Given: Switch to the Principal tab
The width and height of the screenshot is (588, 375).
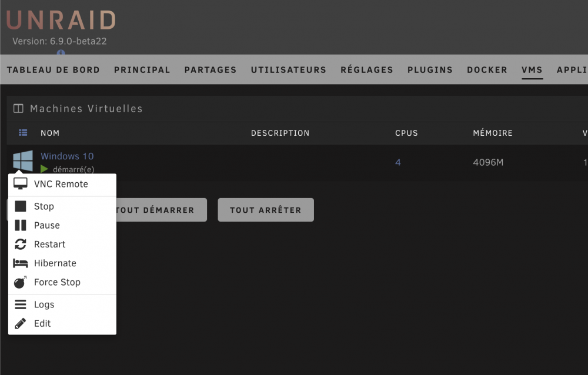Looking at the screenshot, I should point(142,70).
